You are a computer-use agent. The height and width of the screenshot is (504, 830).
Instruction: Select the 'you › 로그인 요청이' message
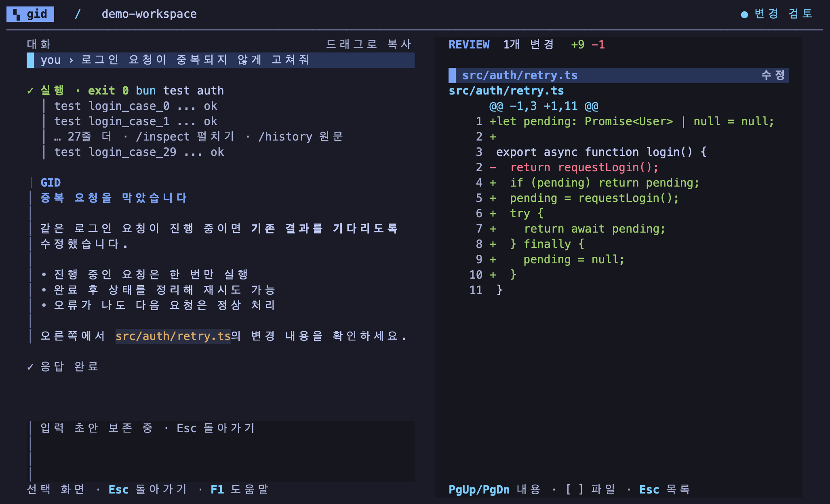(221, 60)
